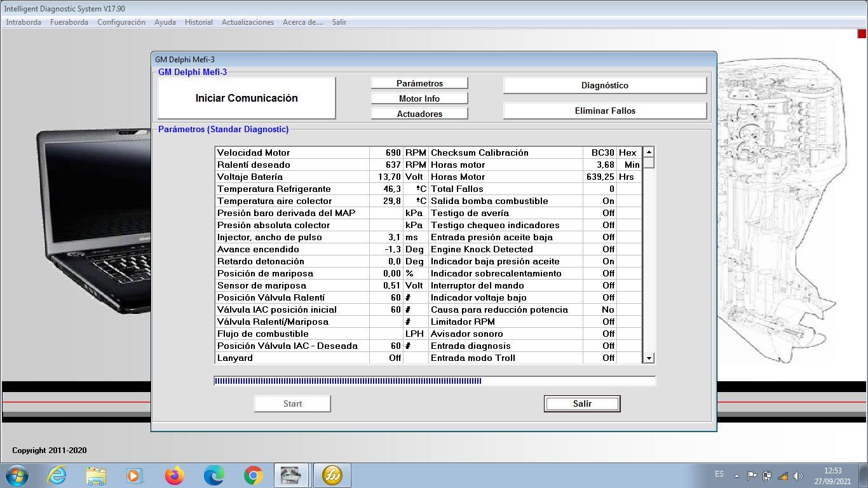This screenshot has width=868, height=488.
Task: Open Windows Explorer folder icon
Action: coord(96,475)
